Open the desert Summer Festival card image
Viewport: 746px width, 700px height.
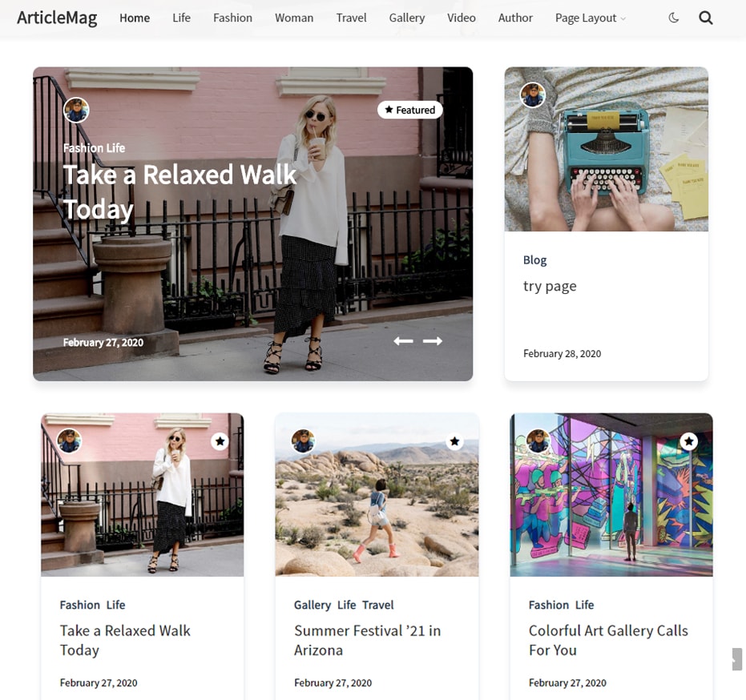tap(377, 495)
